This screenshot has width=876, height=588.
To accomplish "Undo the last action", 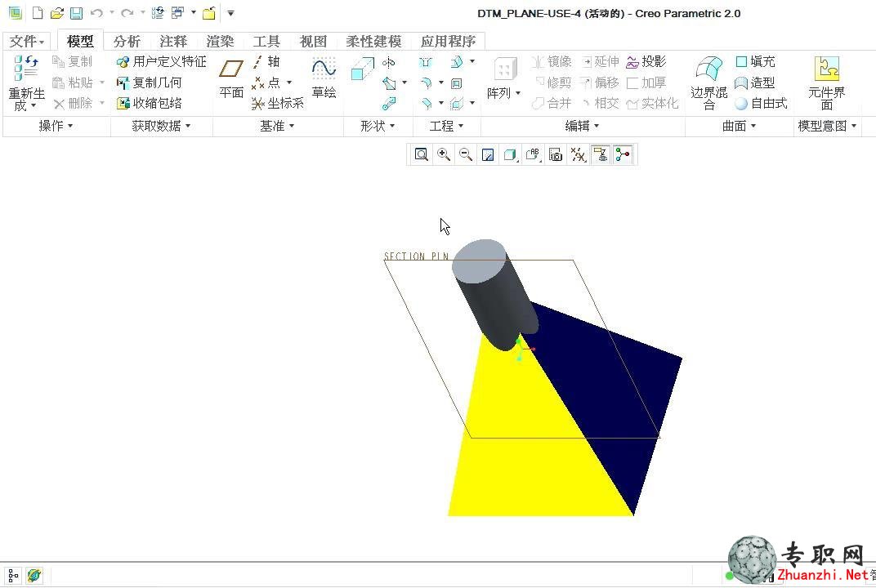I will [x=96, y=13].
